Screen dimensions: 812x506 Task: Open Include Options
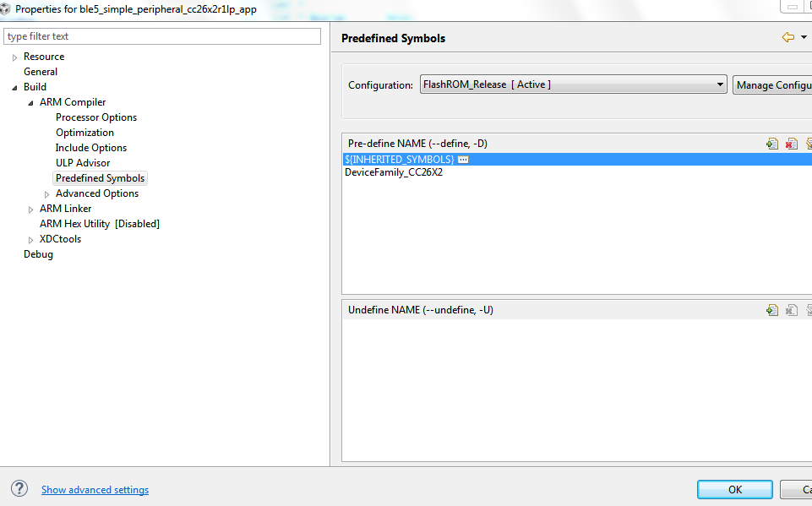tap(91, 148)
